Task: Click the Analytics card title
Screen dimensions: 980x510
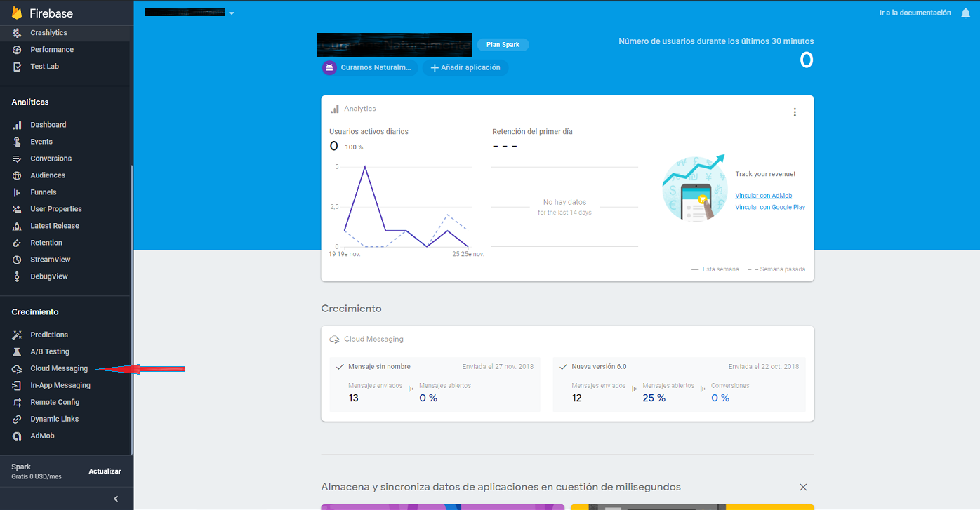Action: pos(359,109)
